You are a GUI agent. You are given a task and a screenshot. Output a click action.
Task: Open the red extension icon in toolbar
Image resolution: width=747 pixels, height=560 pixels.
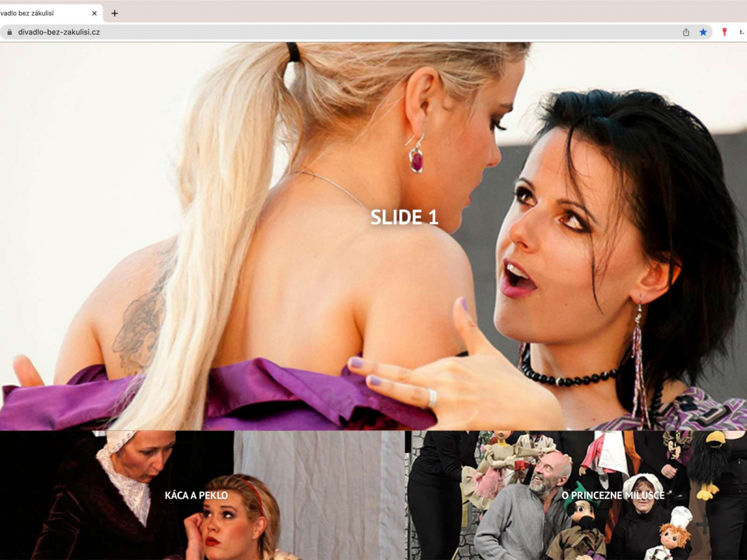point(724,32)
